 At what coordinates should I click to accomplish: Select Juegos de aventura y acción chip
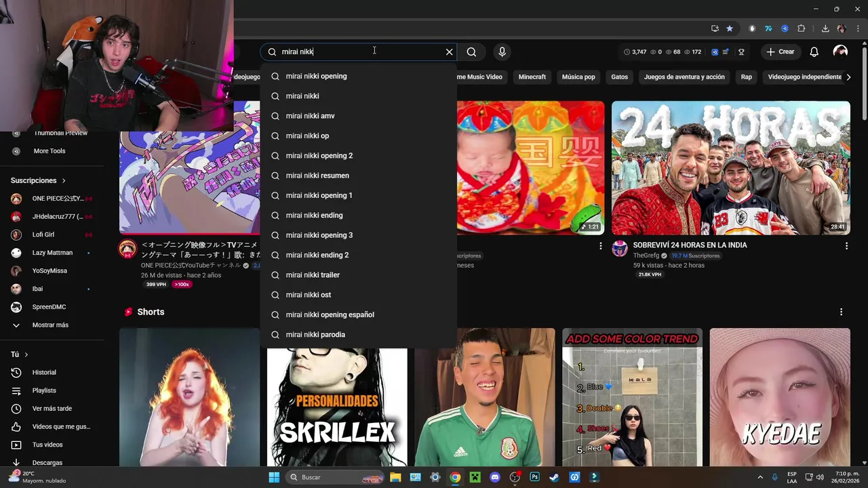(x=684, y=77)
